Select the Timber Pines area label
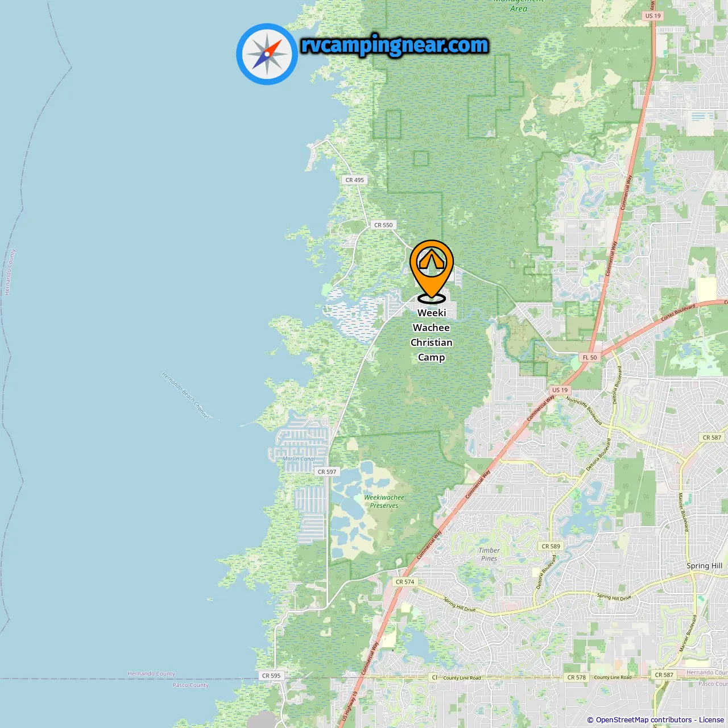Screen dimensions: 728x728 (x=489, y=555)
